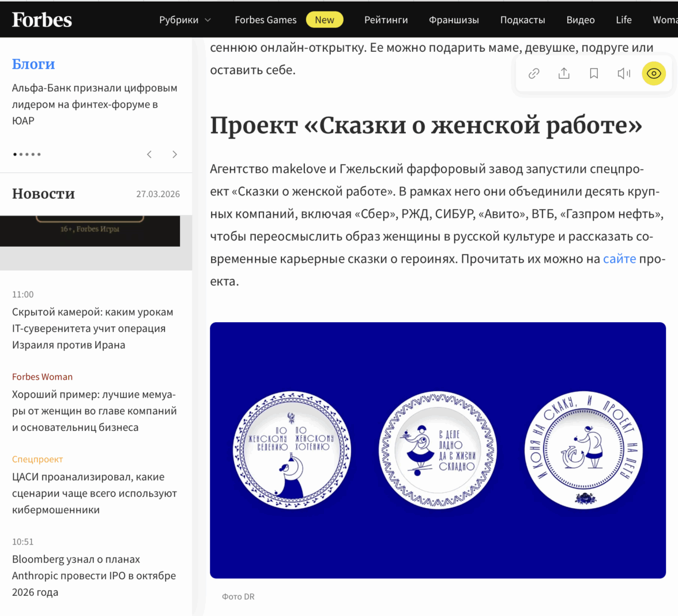Click the yellow New badge
This screenshot has height=616, width=678.
[324, 20]
